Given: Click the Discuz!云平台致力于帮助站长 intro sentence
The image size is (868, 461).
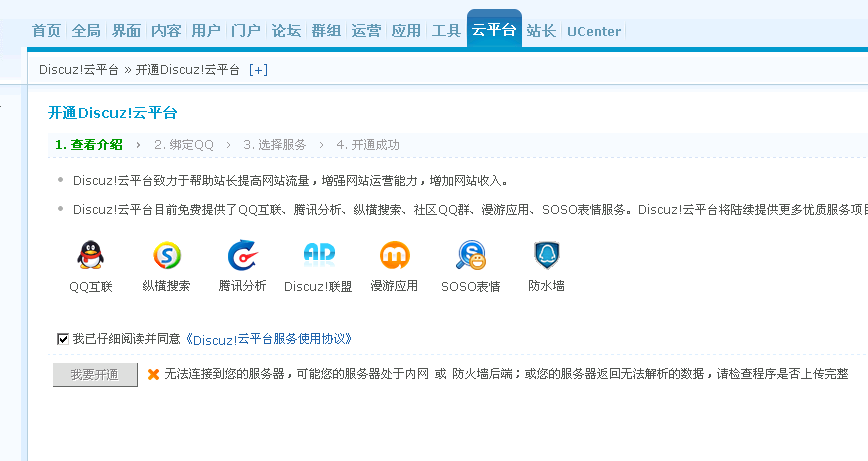Looking at the screenshot, I should [291, 181].
